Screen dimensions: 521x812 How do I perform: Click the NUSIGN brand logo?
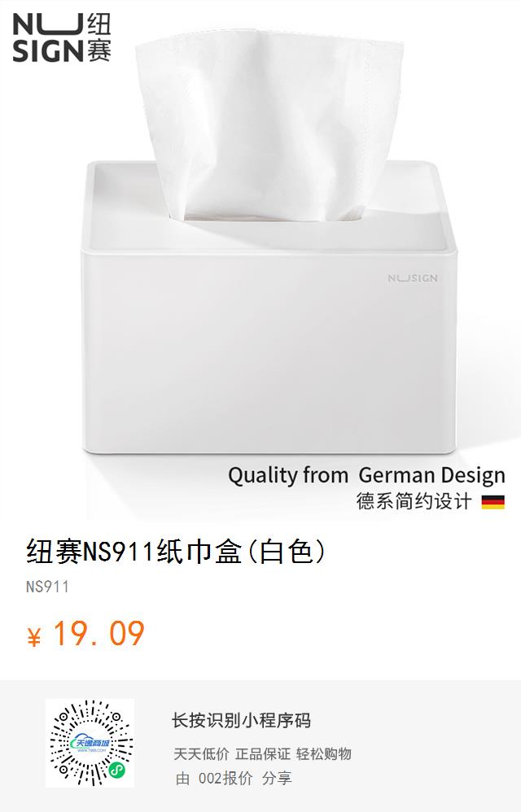pos(62,37)
